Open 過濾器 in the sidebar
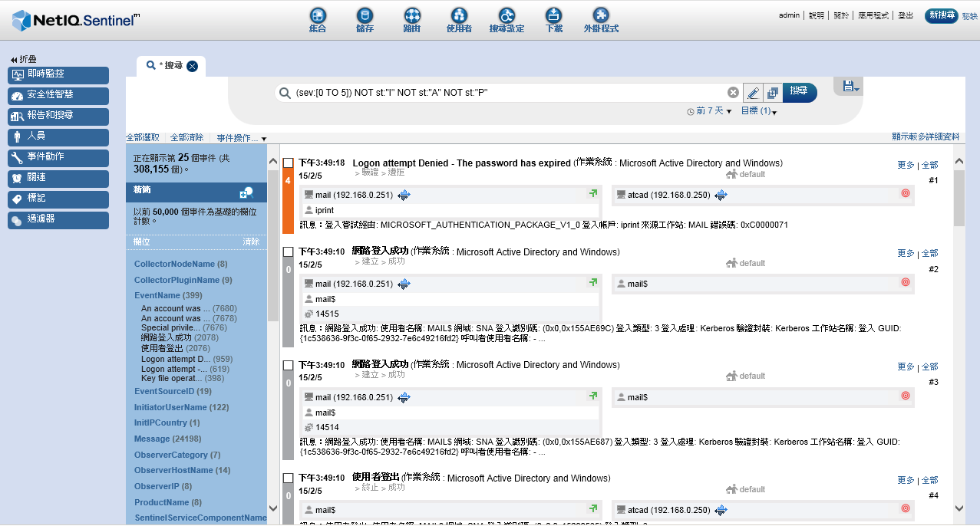Image resolution: width=980 pixels, height=526 pixels. (x=58, y=220)
